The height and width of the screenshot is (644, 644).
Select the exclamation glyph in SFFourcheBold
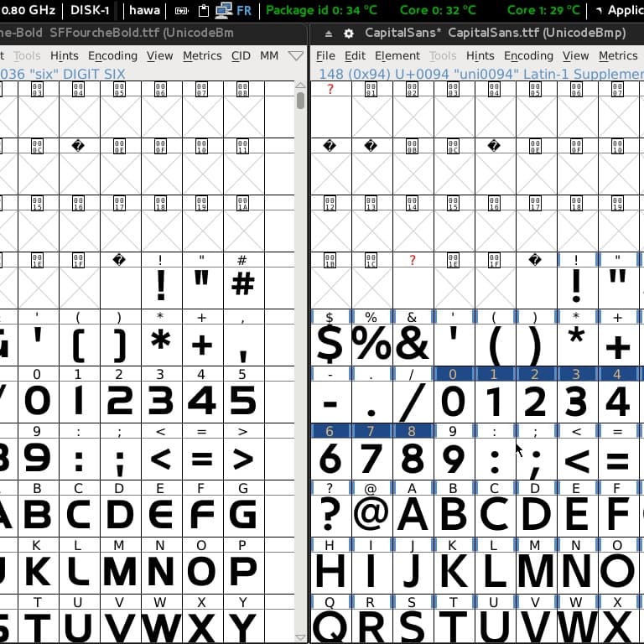click(x=161, y=288)
